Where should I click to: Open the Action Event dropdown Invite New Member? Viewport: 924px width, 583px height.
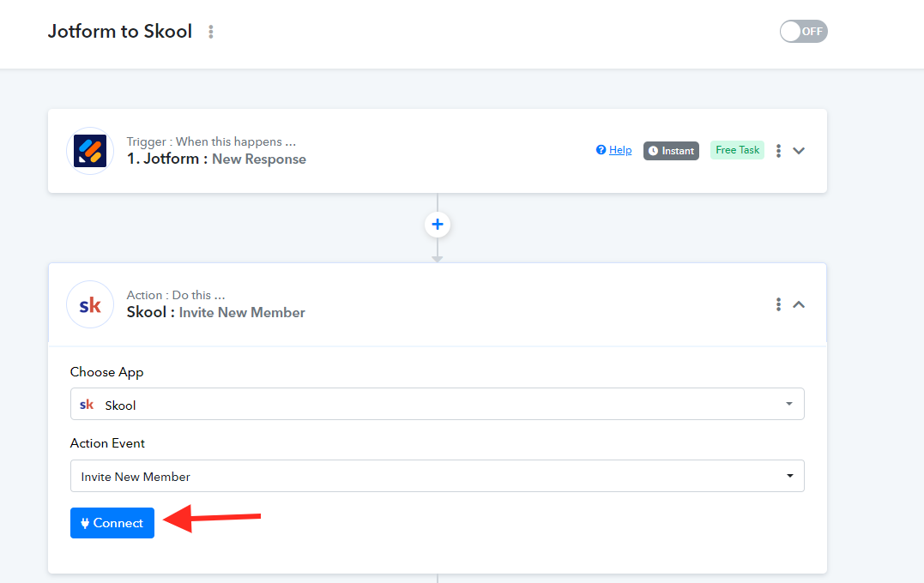click(438, 476)
